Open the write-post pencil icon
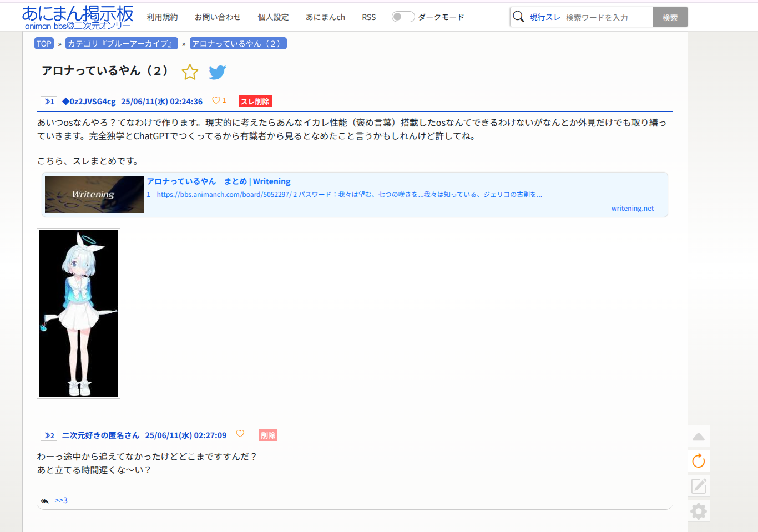758x532 pixels. pyautogui.click(x=699, y=486)
